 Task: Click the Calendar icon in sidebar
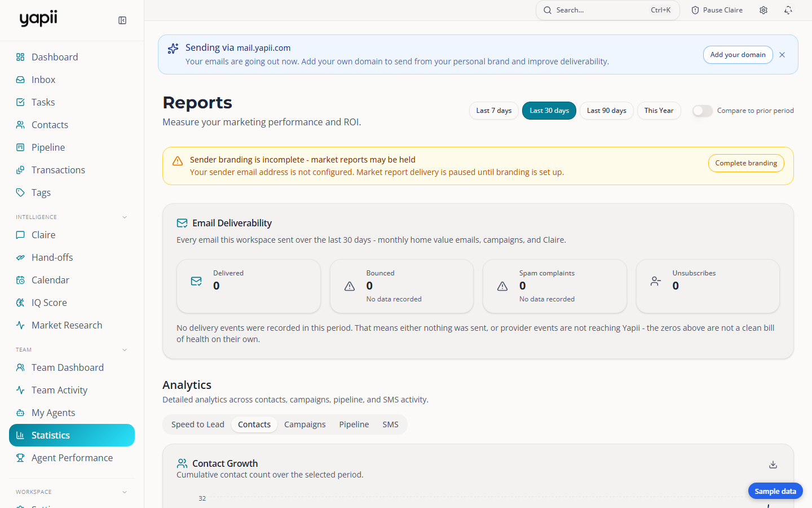click(20, 280)
